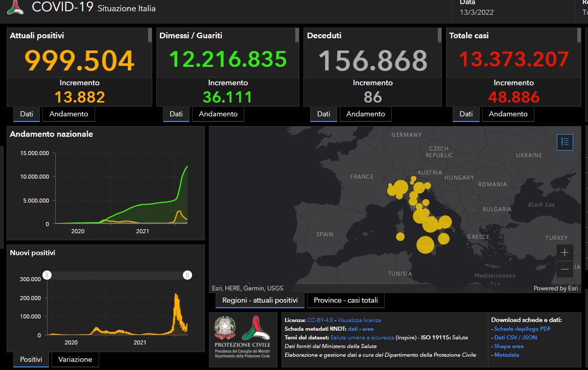Screen dimensions: 588x370
Task: Open the CC-BY-4.0 license link
Action: pyautogui.click(x=320, y=320)
